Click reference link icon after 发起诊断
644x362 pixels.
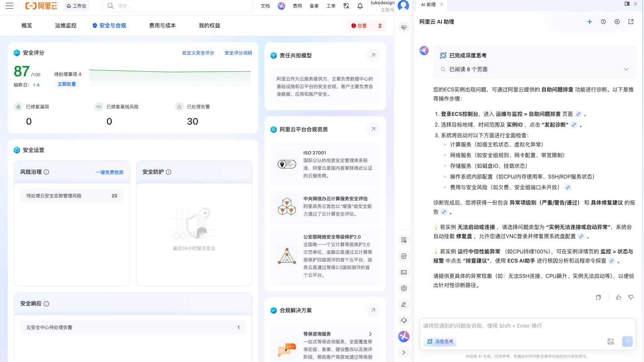[x=574, y=125]
